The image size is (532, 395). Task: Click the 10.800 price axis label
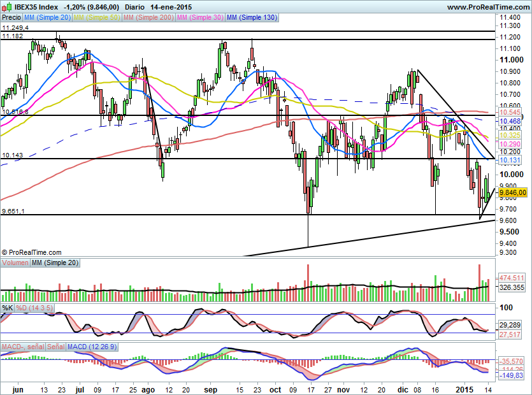pyautogui.click(x=510, y=83)
